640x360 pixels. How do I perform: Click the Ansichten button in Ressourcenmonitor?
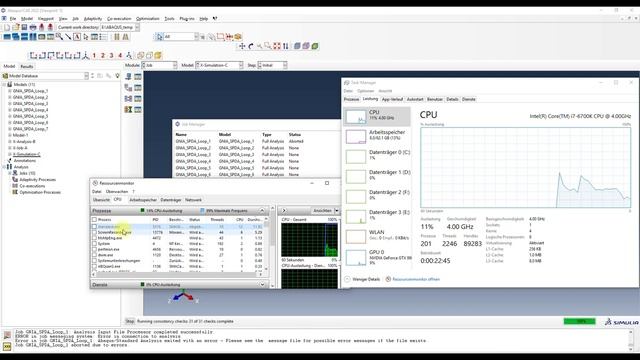coord(322,211)
